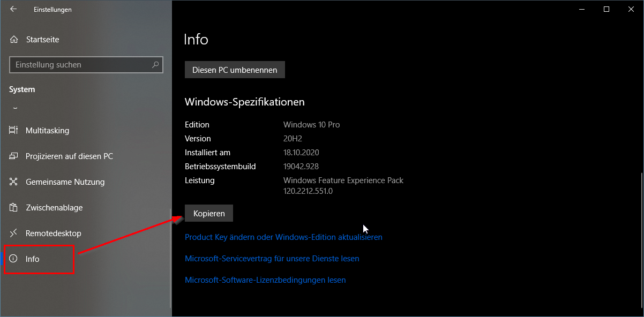Screen dimensions: 644x317
Task: Open Gemeinsame Nutzung settings
Action: 65,182
